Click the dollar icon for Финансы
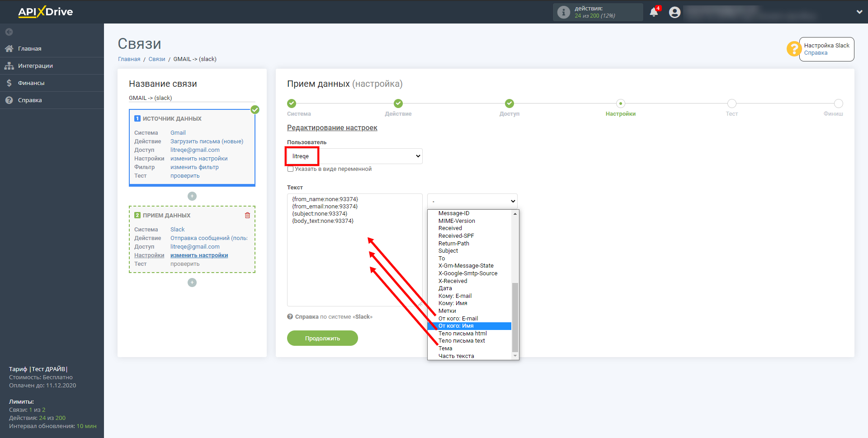 pos(9,83)
